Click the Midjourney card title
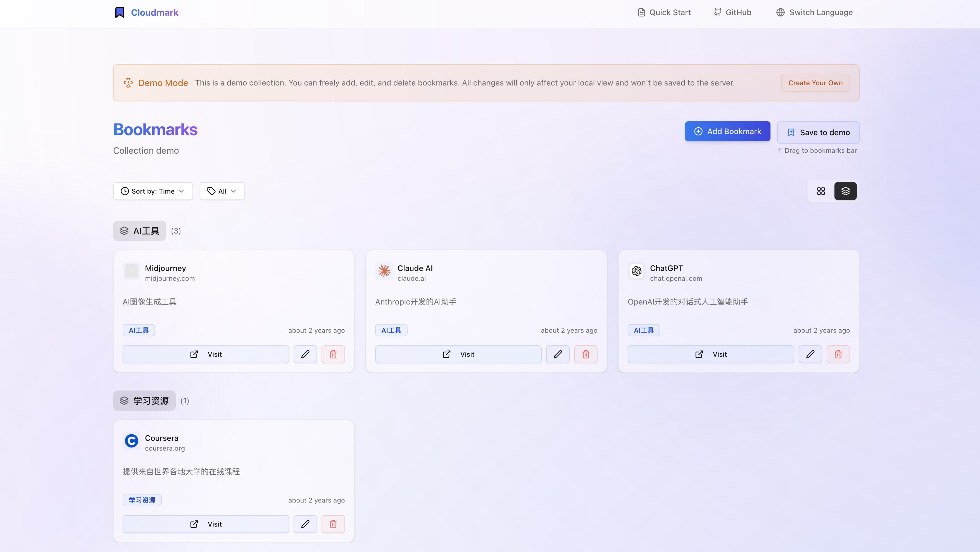980x552 pixels. point(165,268)
